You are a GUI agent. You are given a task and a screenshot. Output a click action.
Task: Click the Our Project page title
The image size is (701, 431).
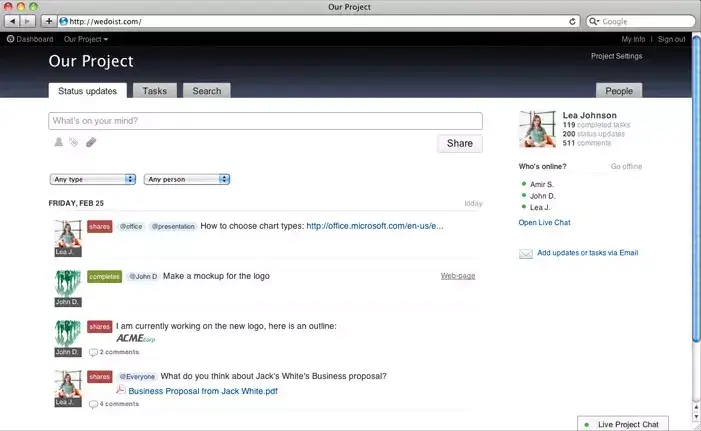91,61
